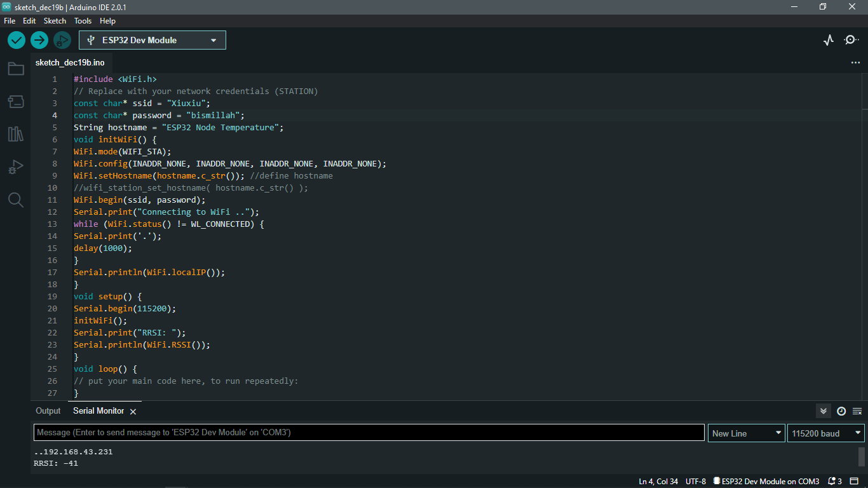Collapse the Serial Monitor panel with double chevron
Image resolution: width=868 pixels, height=488 pixels.
pos(823,411)
